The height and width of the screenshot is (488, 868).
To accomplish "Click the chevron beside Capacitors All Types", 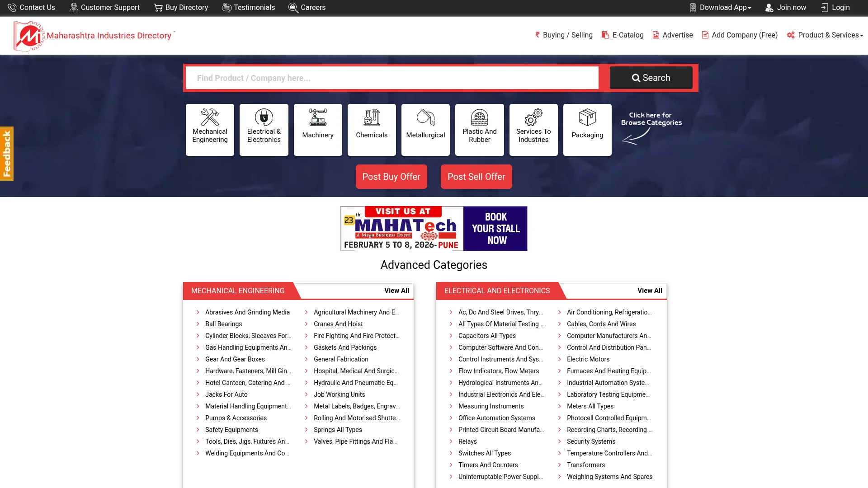I will coord(451,335).
